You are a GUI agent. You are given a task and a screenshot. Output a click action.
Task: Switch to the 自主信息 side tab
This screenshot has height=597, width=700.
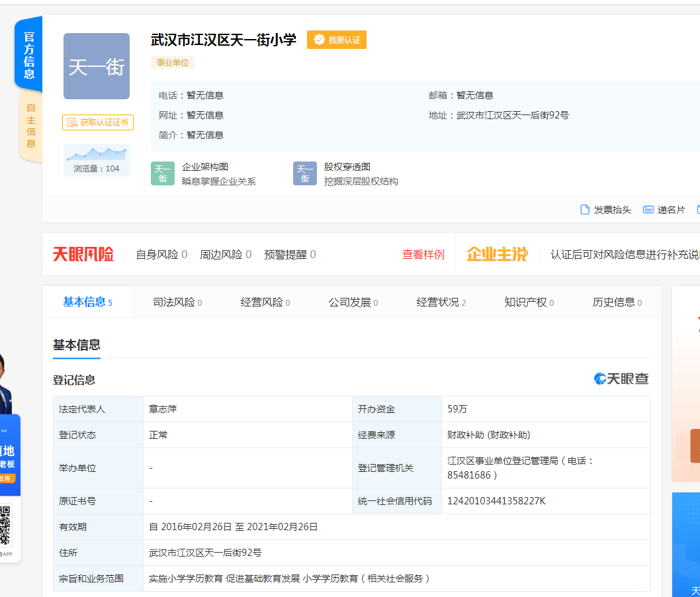(30, 126)
